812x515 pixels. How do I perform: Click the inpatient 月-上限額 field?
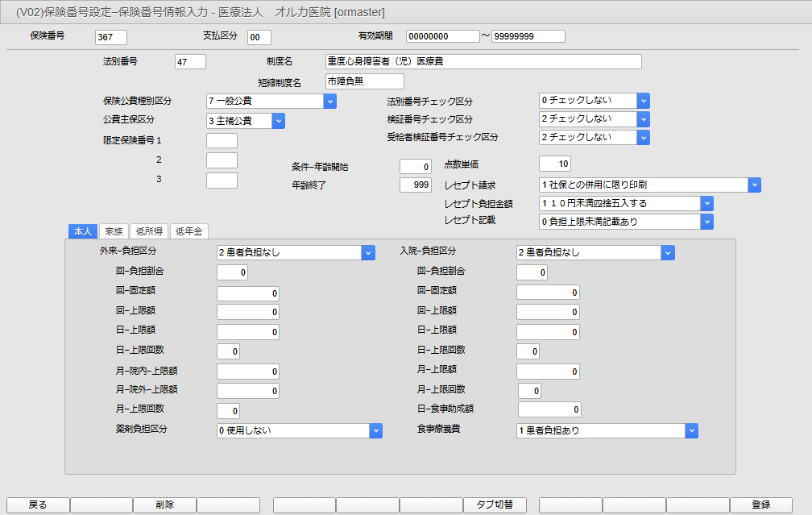[548, 372]
